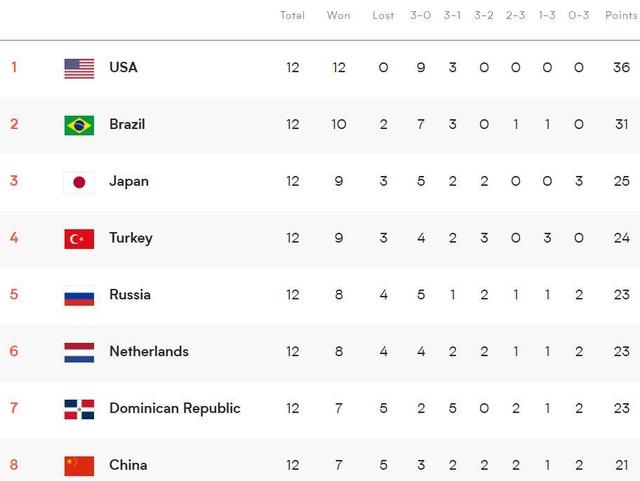This screenshot has height=481, width=640.
Task: Click the Brazil flag icon
Action: coord(79,125)
